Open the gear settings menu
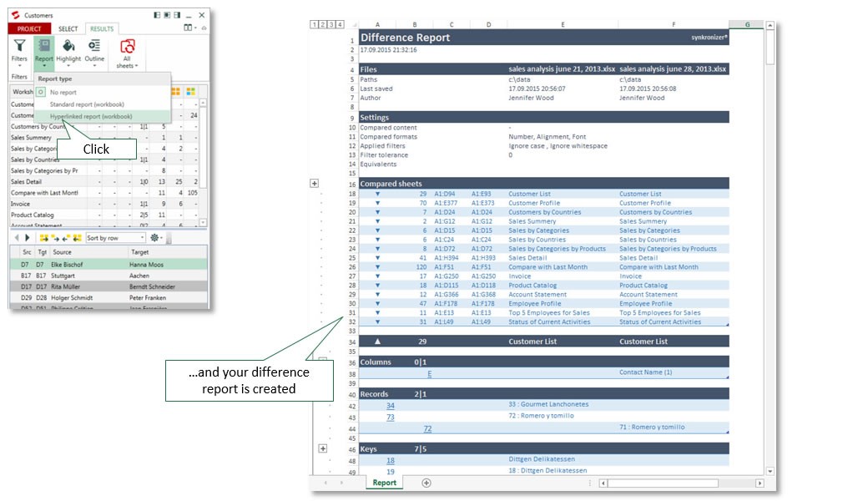This screenshot has height=501, width=868. [x=156, y=237]
